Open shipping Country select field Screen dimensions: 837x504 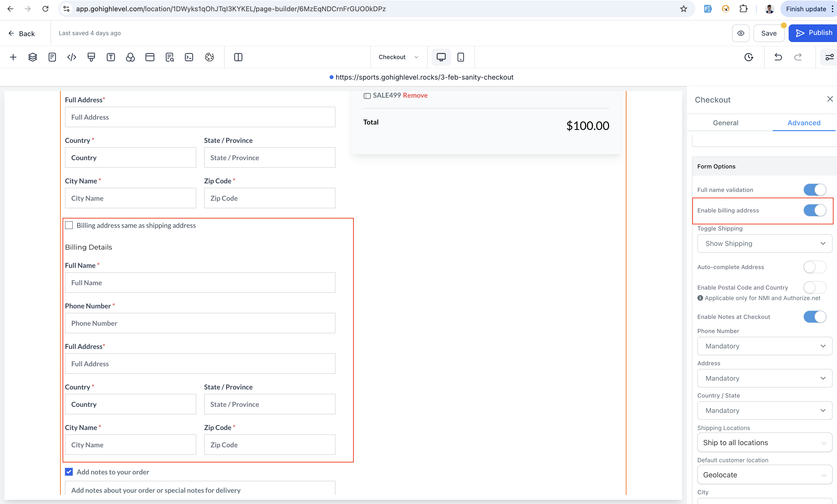[x=130, y=157]
